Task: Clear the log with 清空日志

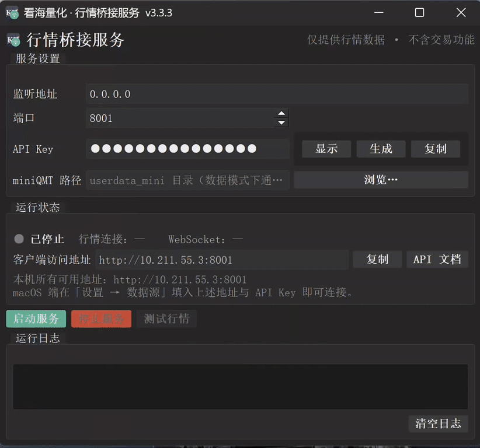Action: [x=438, y=423]
